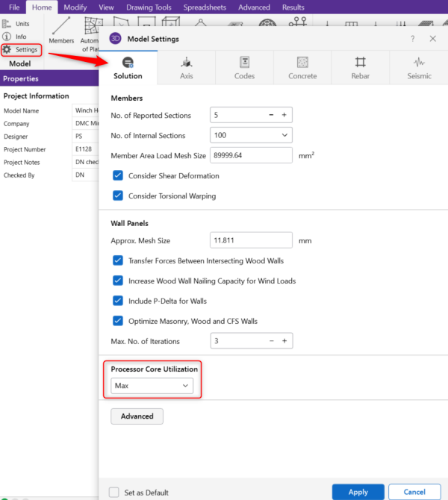Toggle Include P-Delta for Walls checkbox
448x500 pixels.
118,301
